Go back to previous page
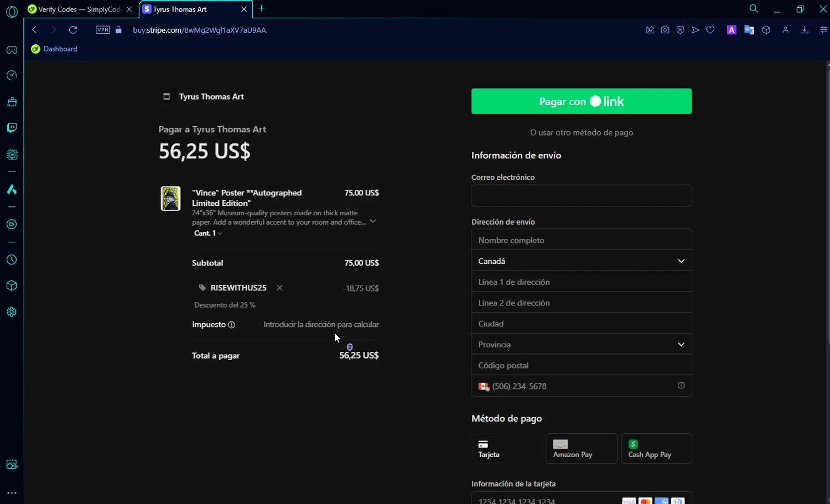The image size is (830, 504). click(34, 30)
